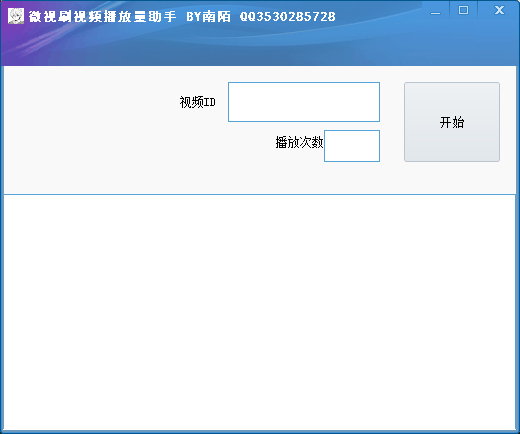Click the gray area below 播放次数 field
Viewport: 520px width, 434px height.
tap(352, 177)
